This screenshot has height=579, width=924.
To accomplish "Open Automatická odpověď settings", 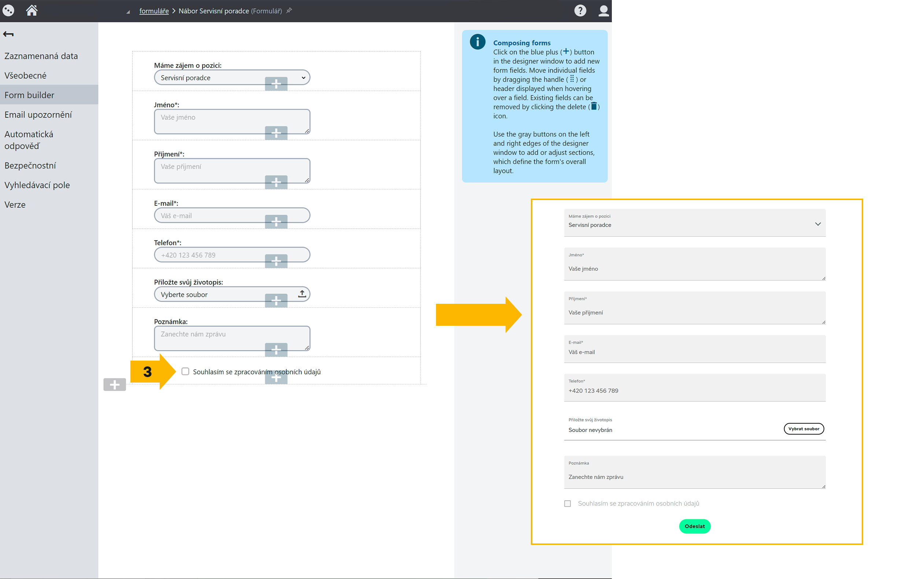I will pyautogui.click(x=49, y=140).
